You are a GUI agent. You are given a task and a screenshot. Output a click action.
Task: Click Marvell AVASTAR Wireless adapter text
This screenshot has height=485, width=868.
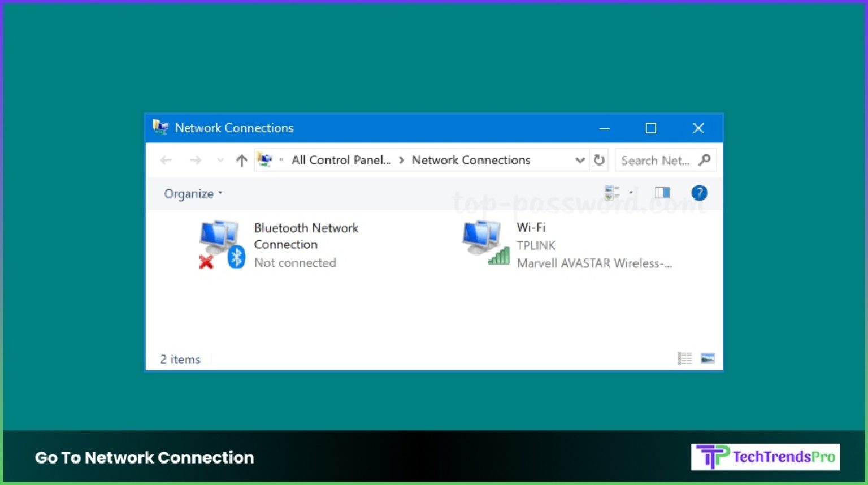point(594,263)
